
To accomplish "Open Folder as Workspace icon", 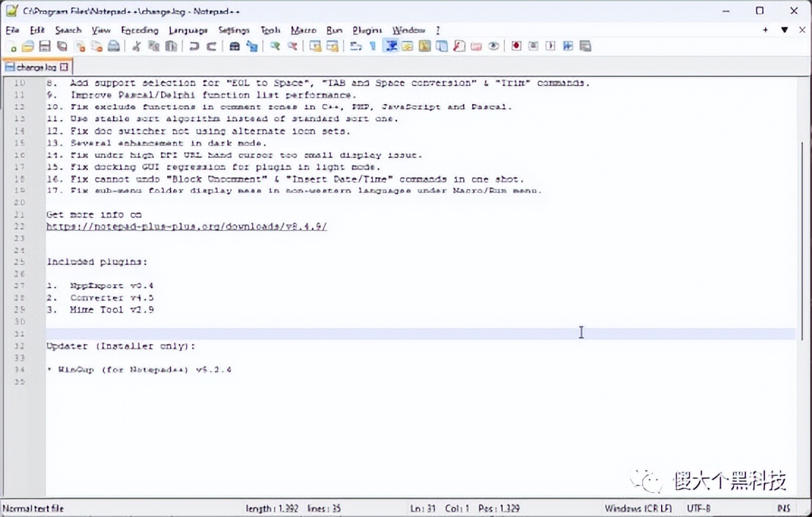I will point(476,47).
